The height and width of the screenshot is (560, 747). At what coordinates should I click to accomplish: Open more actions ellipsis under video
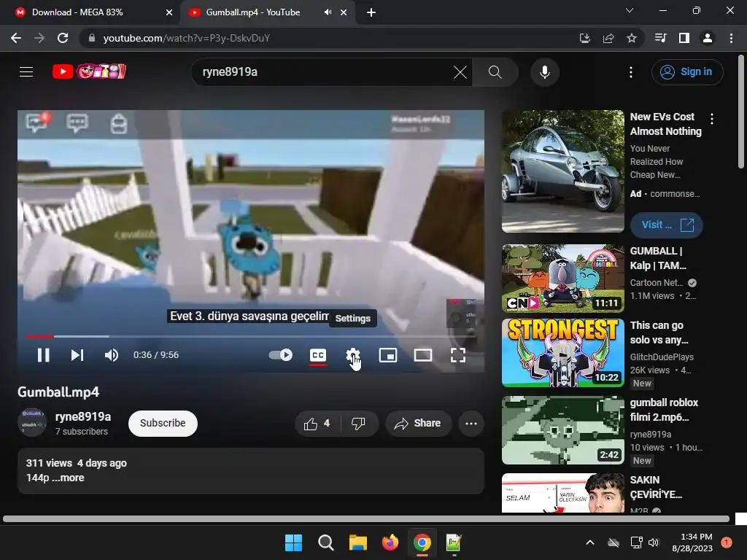point(471,424)
